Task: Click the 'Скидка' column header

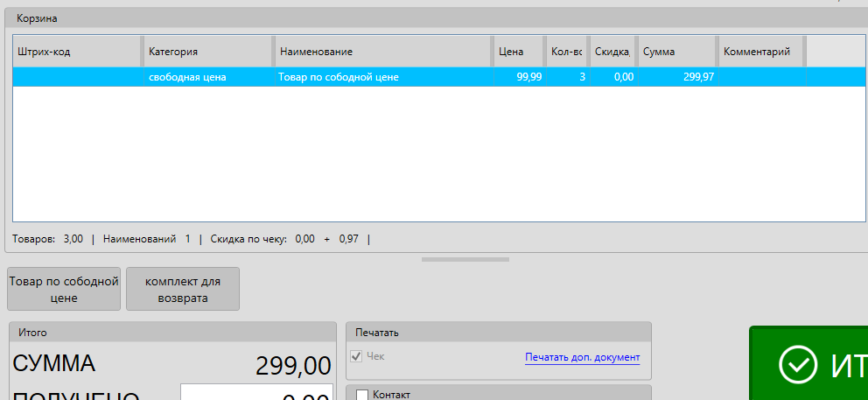Action: click(612, 52)
